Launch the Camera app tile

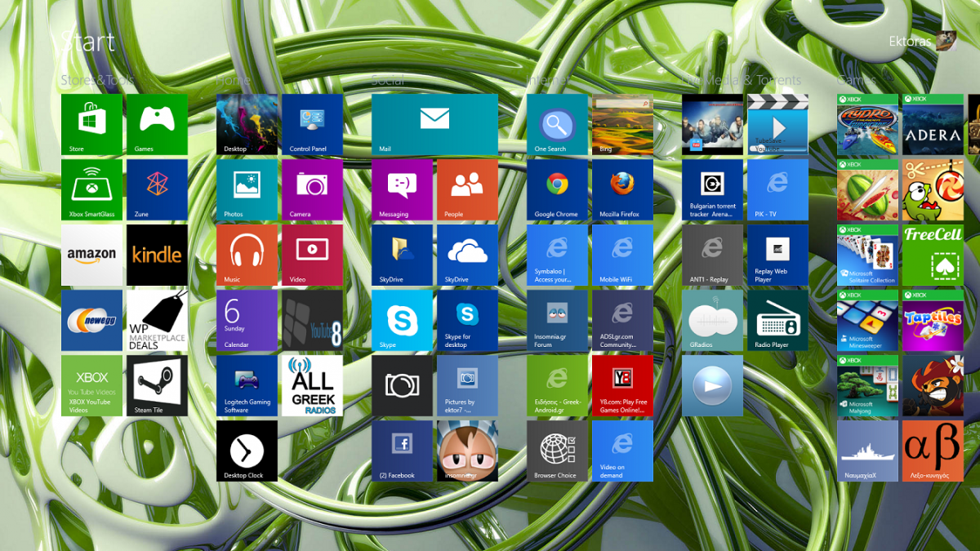(x=312, y=189)
